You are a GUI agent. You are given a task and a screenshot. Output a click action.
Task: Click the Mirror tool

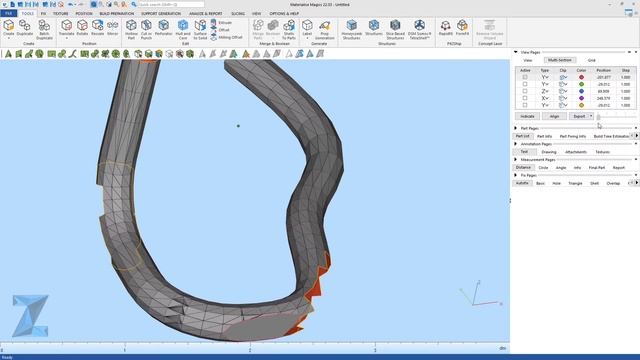tap(113, 28)
